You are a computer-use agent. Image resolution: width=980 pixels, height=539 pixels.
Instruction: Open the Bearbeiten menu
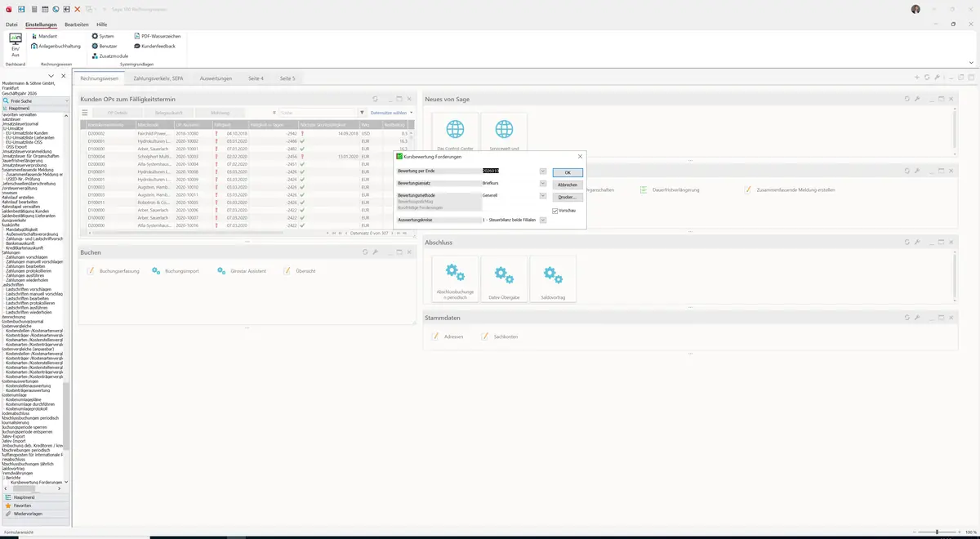[76, 24]
